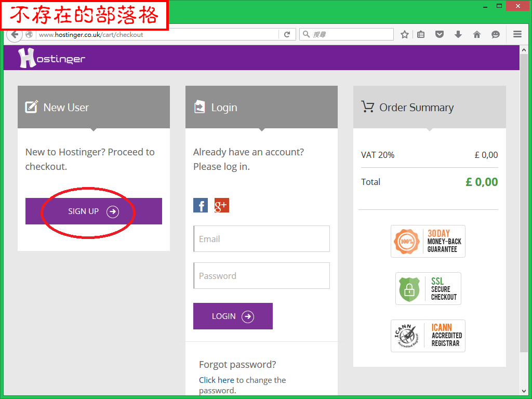Click the 'VAT 20%' label
This screenshot has height=399, width=532.
pyautogui.click(x=378, y=155)
